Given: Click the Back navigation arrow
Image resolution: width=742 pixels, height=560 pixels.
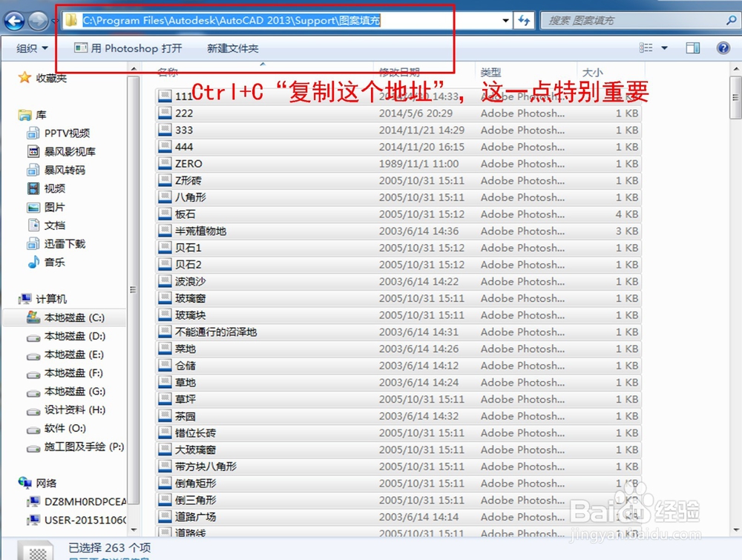Looking at the screenshot, I should [x=13, y=21].
